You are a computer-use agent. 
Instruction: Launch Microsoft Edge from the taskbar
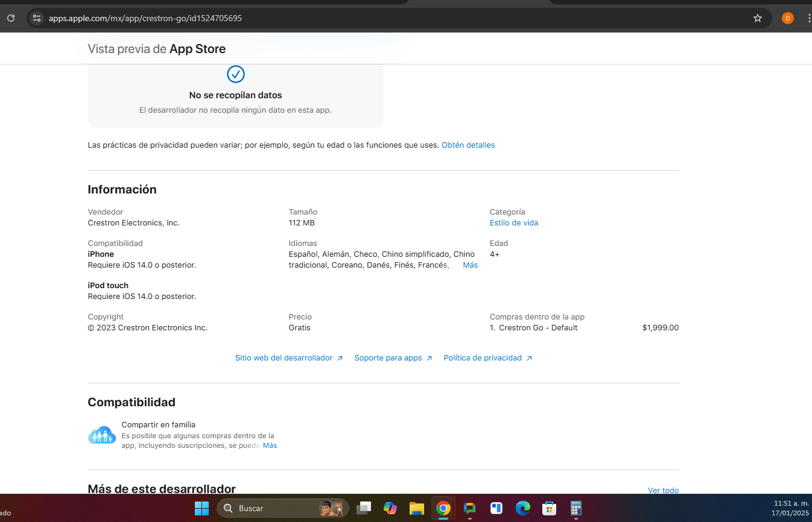523,508
